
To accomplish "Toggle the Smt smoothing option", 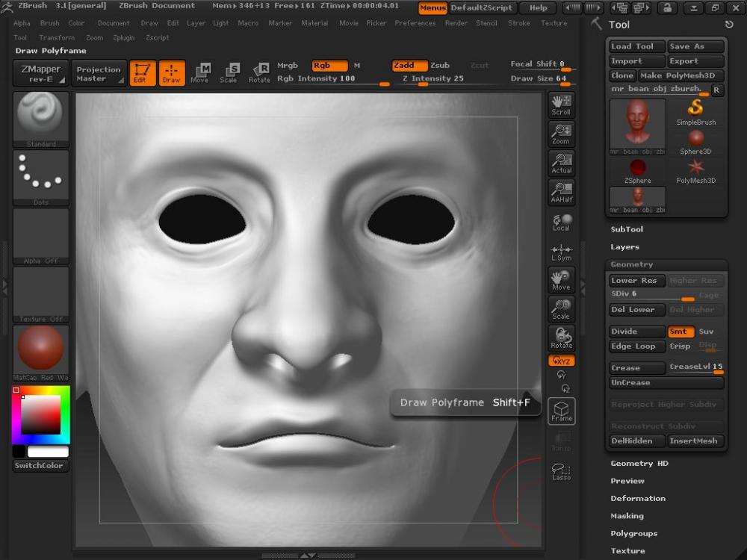I will click(680, 332).
